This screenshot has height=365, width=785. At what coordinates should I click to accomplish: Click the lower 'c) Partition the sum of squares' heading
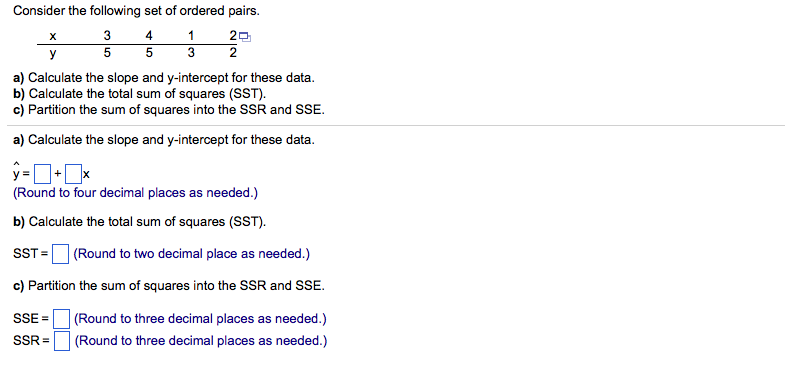pyautogui.click(x=169, y=286)
